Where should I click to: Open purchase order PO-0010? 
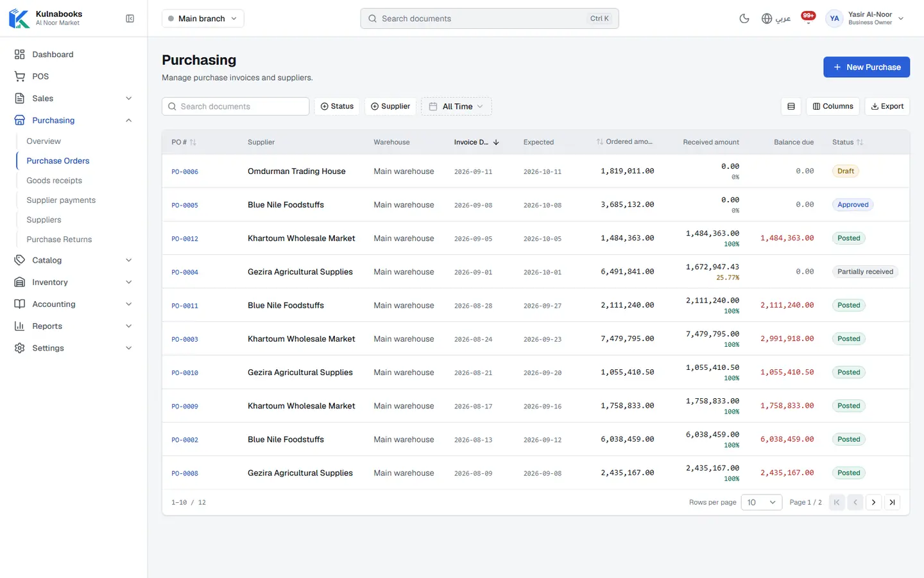[x=185, y=373]
